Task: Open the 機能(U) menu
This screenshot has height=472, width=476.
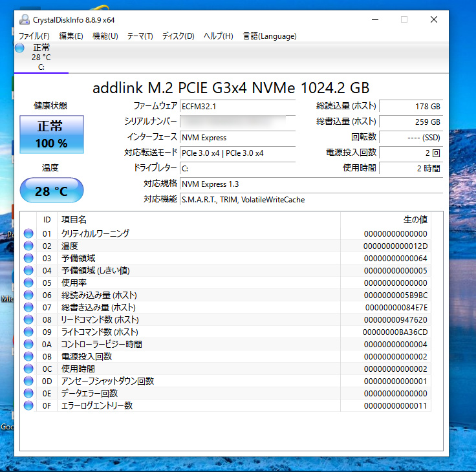Action: click(105, 36)
